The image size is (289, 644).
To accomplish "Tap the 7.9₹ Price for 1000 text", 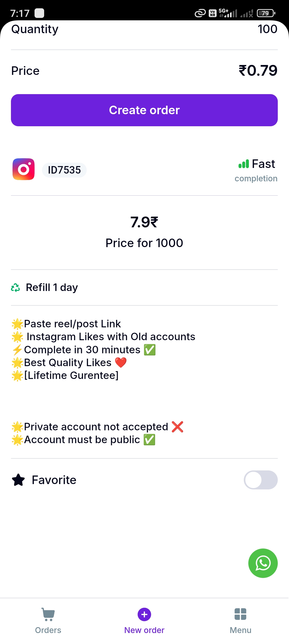I will pos(144,232).
